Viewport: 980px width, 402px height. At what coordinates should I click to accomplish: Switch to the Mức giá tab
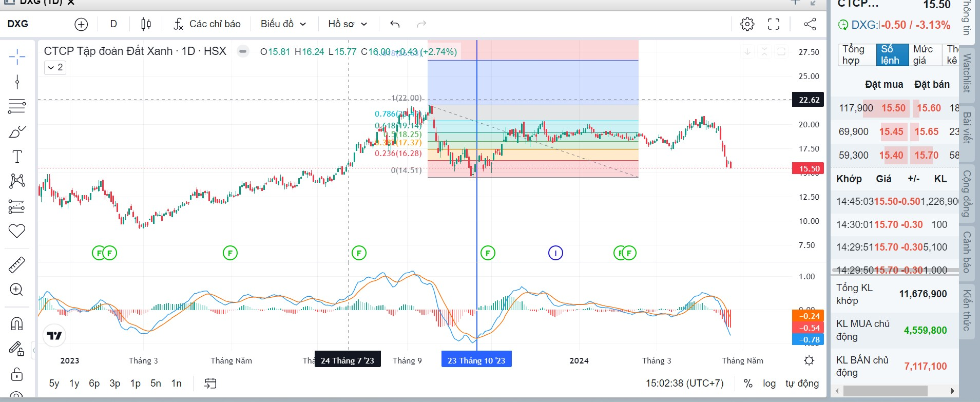926,54
